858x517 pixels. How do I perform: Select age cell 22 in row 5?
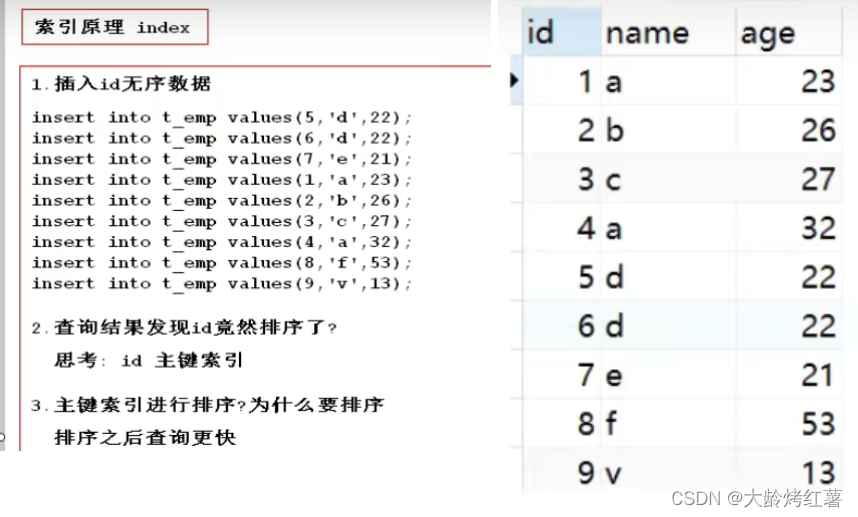[789, 276]
